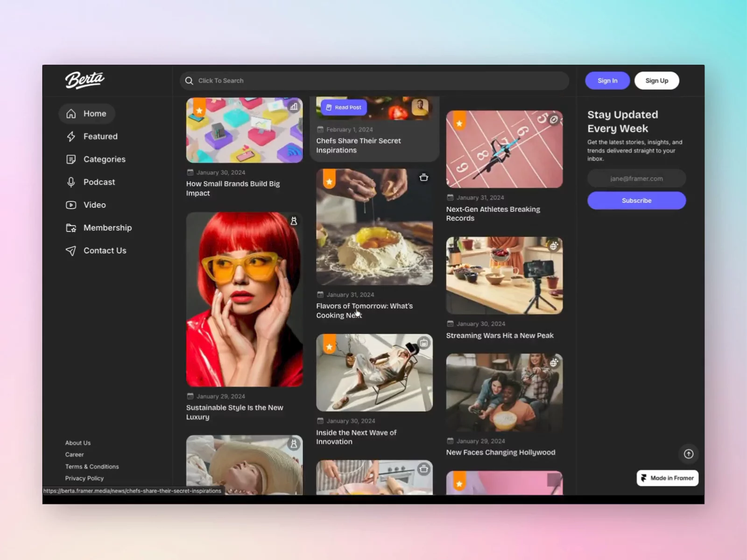
Task: Click author avatar on Chefs Share card
Action: (x=420, y=107)
